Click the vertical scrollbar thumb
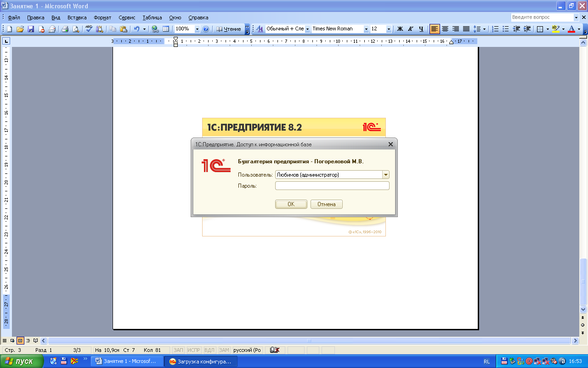 tap(583, 281)
